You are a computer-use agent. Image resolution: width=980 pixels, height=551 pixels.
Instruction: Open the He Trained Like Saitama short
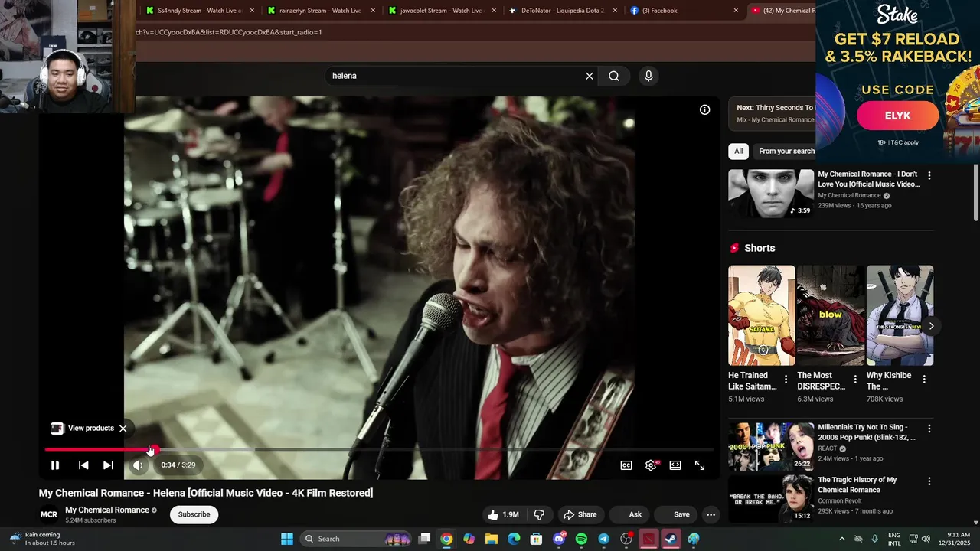(761, 315)
